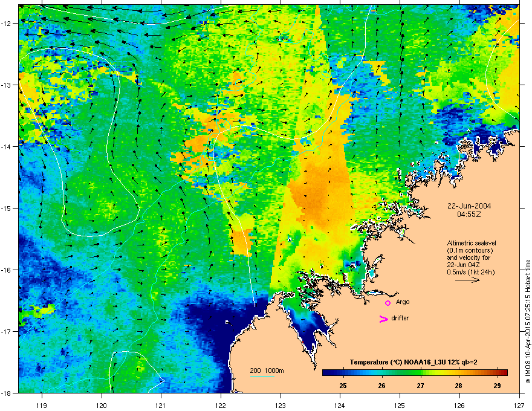532x411 pixels.
Task: Click the IMOS copyright timestamp text
Action: coord(528,322)
